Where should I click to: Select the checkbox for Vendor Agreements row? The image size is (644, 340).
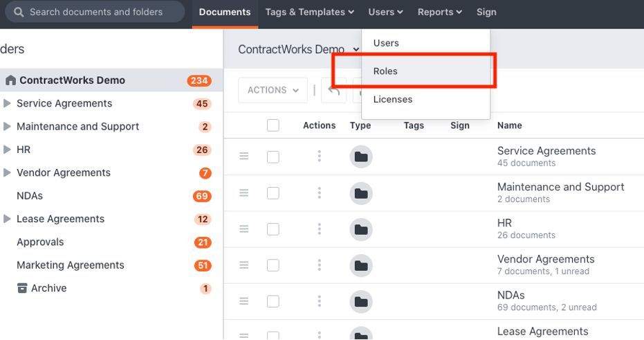click(273, 265)
